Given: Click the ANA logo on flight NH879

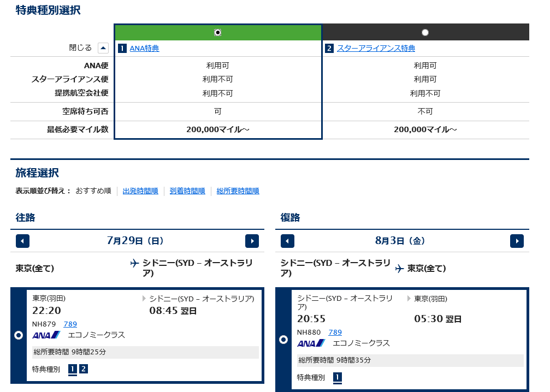Looking at the screenshot, I should point(46,335).
